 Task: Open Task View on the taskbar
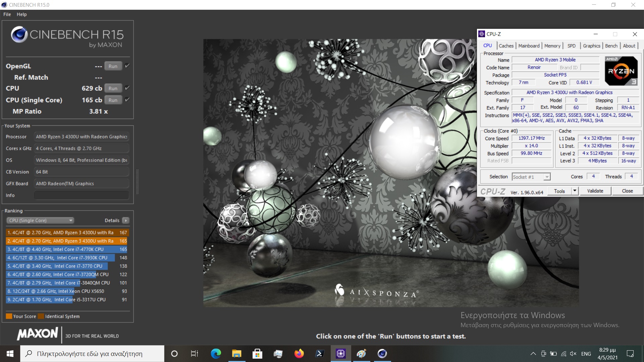(195, 354)
